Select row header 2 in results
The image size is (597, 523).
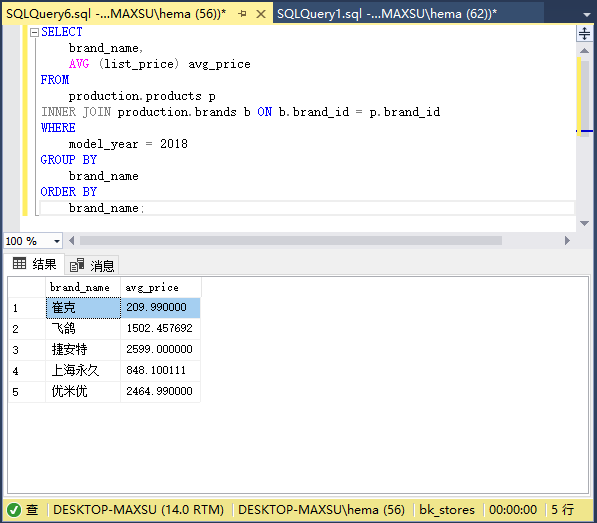coord(27,329)
